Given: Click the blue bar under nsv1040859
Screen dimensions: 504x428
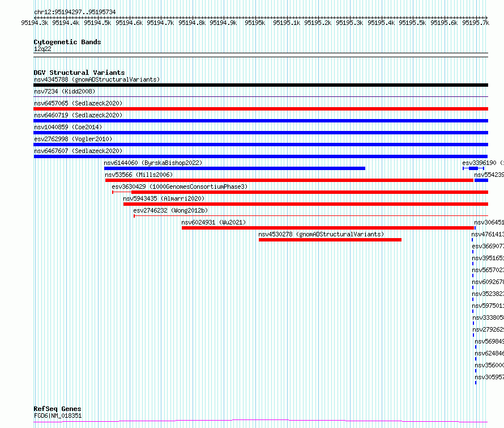Looking at the screenshot, I should (260, 133).
